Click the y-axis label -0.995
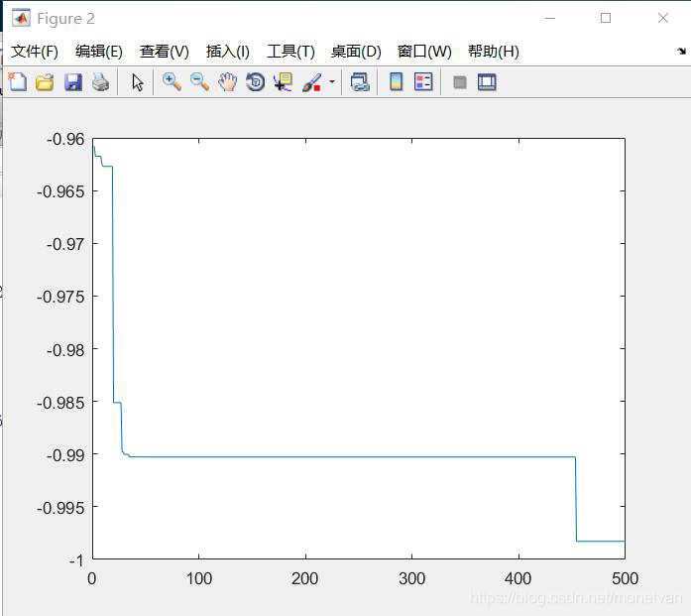Screen dimensions: 691x616 [60, 508]
